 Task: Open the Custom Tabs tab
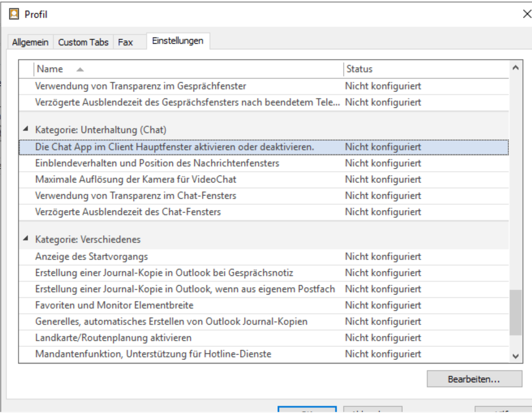(x=83, y=42)
